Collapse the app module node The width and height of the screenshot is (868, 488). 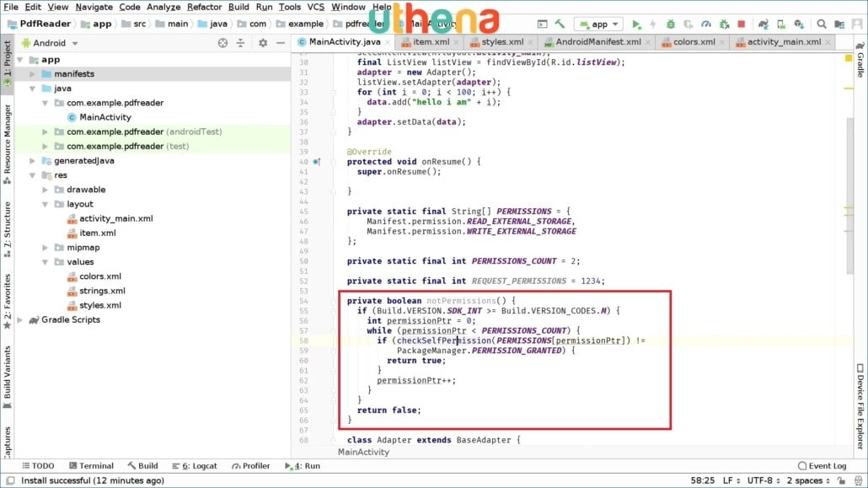20,59
